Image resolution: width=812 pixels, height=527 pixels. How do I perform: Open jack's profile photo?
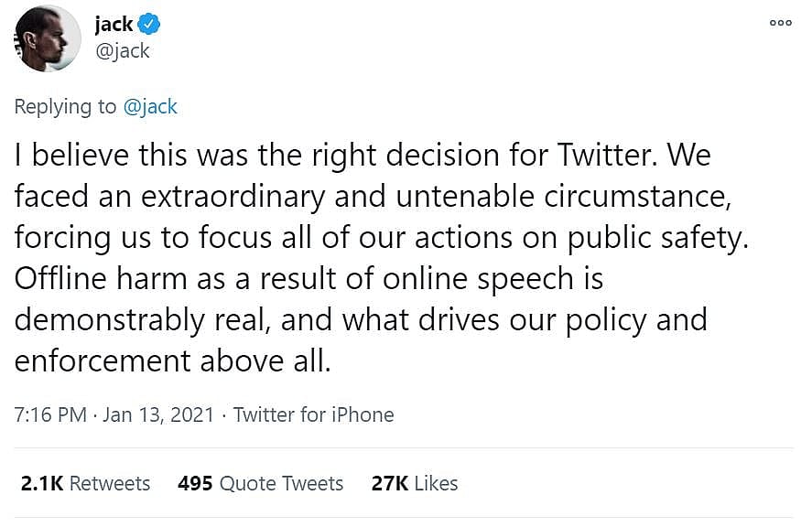coord(47,39)
